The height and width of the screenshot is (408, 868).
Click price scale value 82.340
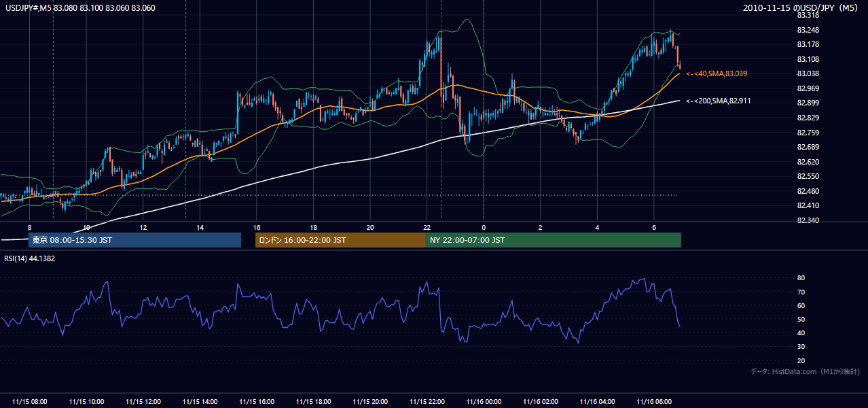click(x=808, y=220)
